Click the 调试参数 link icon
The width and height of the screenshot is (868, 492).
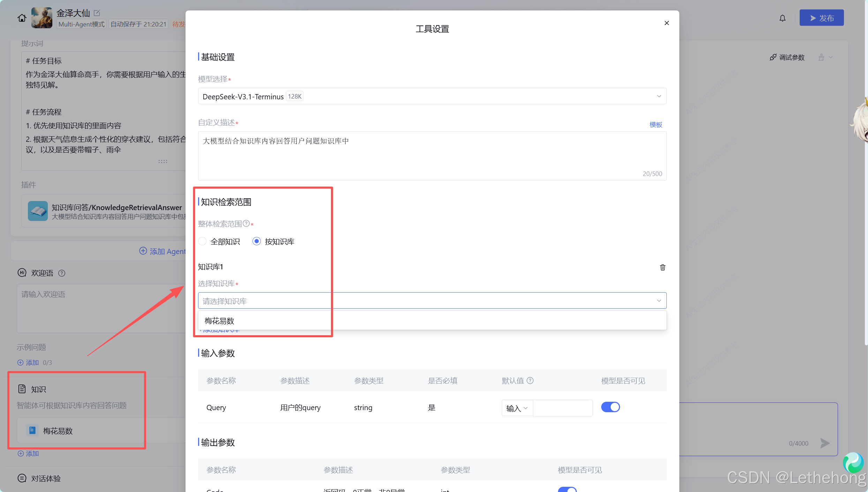pyautogui.click(x=773, y=57)
